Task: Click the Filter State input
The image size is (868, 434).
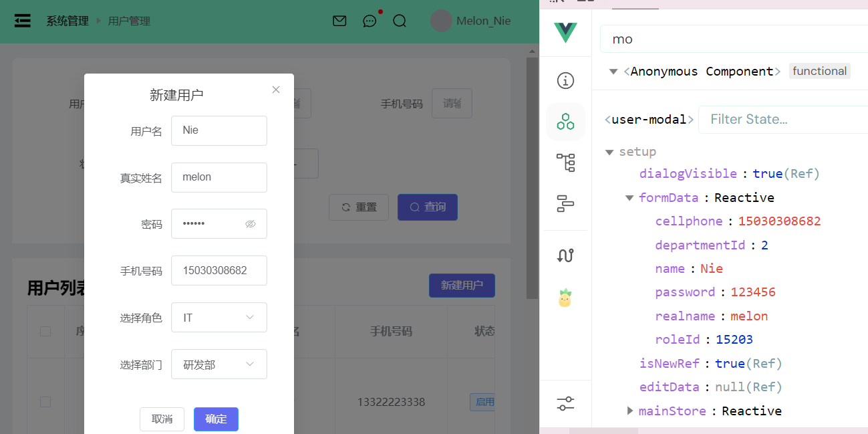Action: point(783,120)
